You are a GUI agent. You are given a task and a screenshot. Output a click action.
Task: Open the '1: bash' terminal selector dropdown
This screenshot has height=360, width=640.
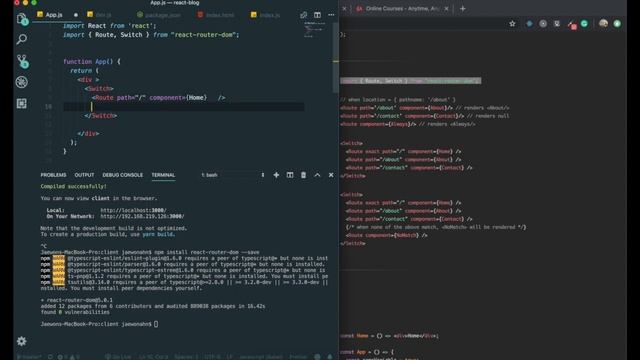tap(233, 175)
